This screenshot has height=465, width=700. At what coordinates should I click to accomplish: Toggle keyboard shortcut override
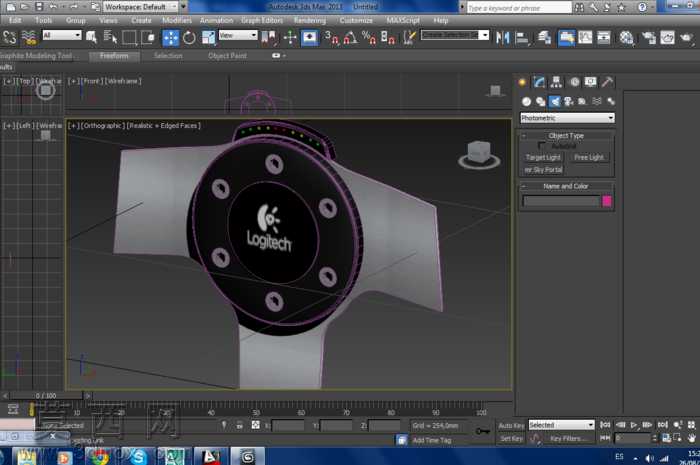click(x=309, y=37)
